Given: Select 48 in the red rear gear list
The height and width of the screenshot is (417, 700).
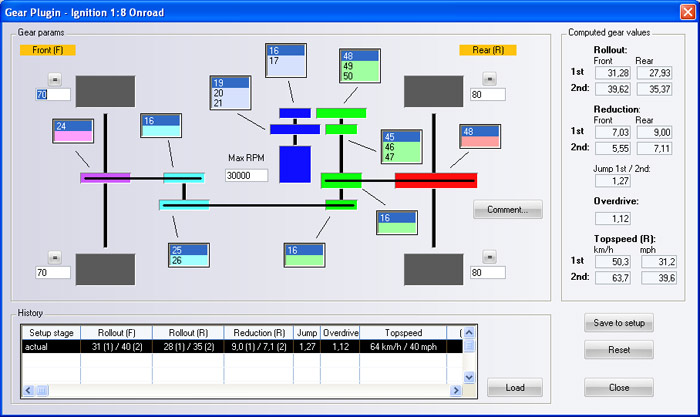Looking at the screenshot, I should pyautogui.click(x=480, y=131).
